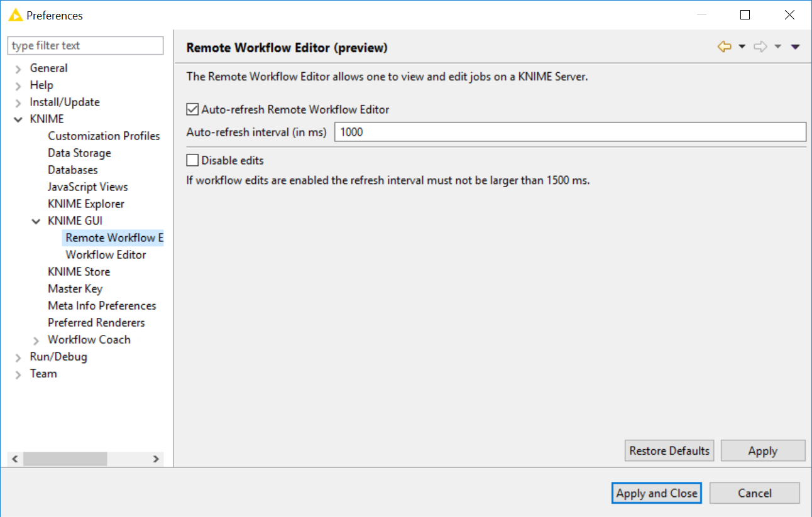Select General preferences category
Image resolution: width=812 pixels, height=517 pixels.
point(48,68)
